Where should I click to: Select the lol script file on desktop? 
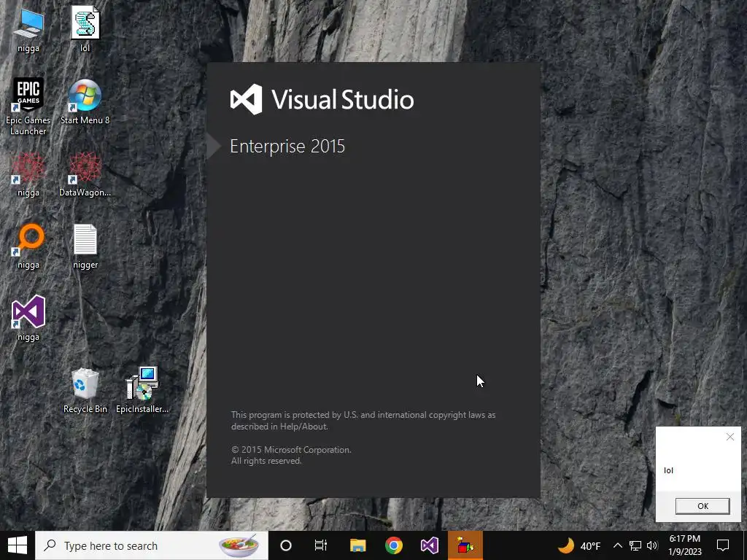coord(85,28)
